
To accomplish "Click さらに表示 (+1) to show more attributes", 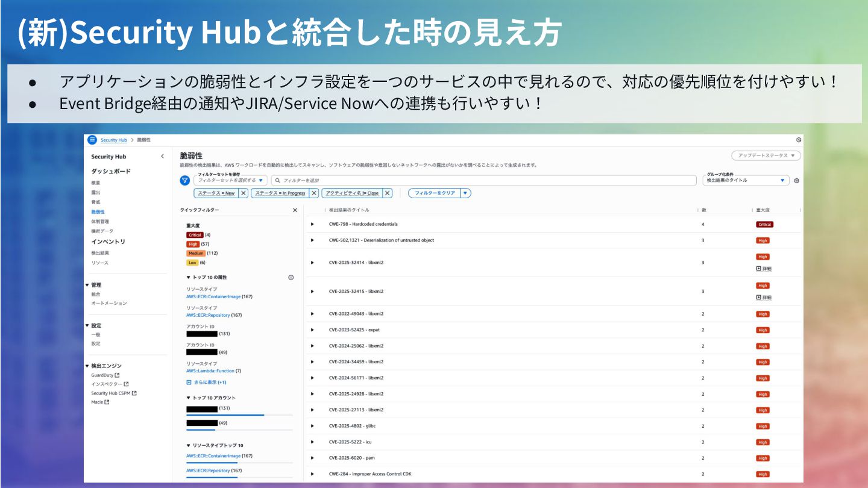I will tap(206, 383).
